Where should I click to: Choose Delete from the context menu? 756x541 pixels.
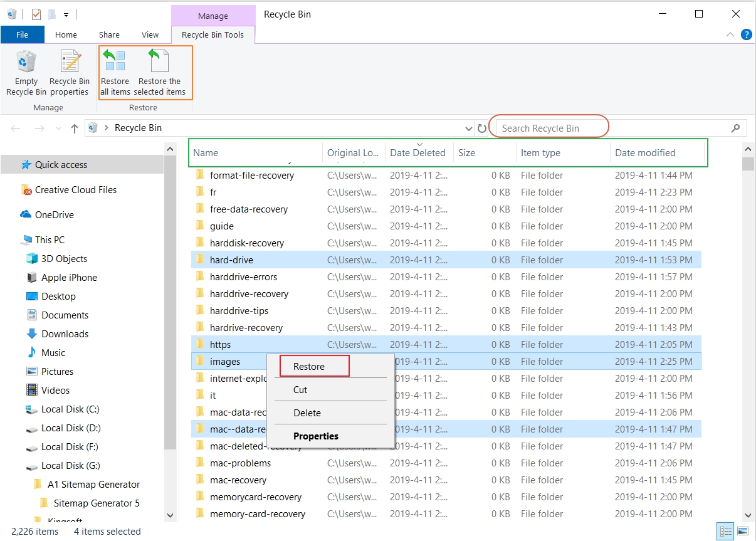point(307,413)
